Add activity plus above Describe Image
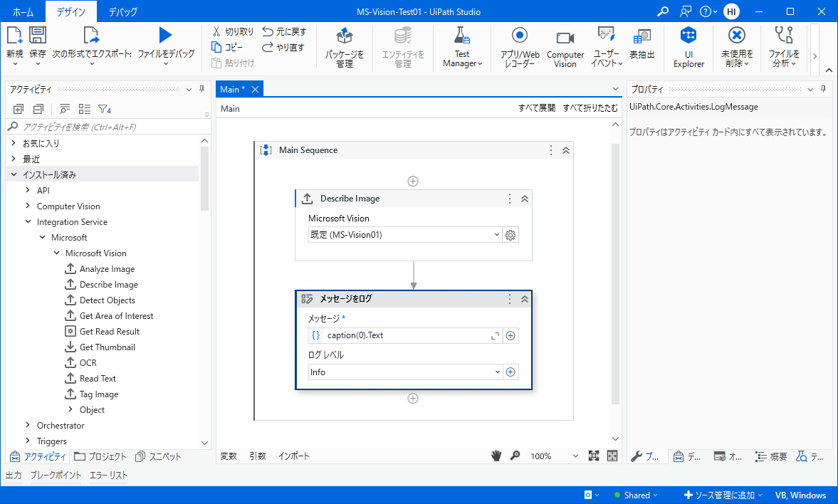Viewport: 838px width, 504px height. (x=412, y=182)
